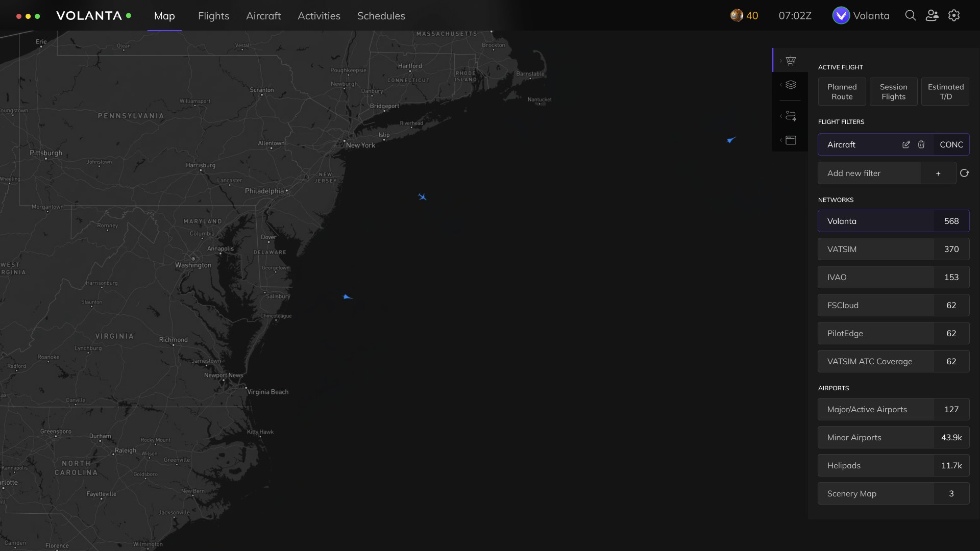Expand the Add new filter plus button
This screenshot has width=980, height=551.
click(x=938, y=173)
